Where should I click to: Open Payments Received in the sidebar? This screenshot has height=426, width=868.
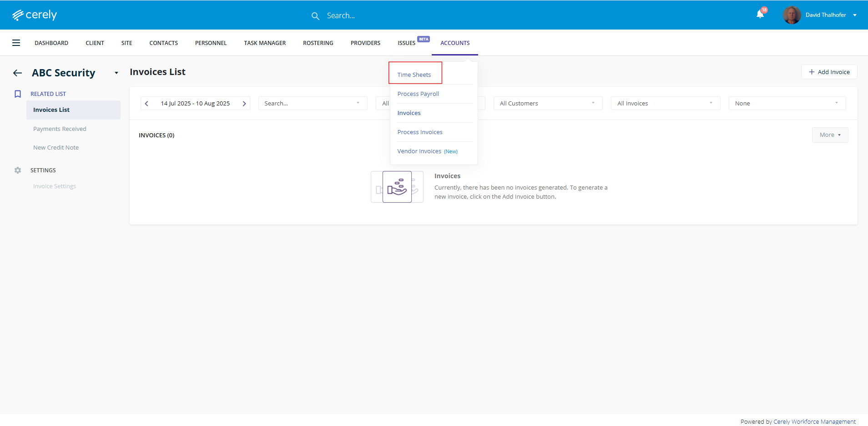click(60, 129)
